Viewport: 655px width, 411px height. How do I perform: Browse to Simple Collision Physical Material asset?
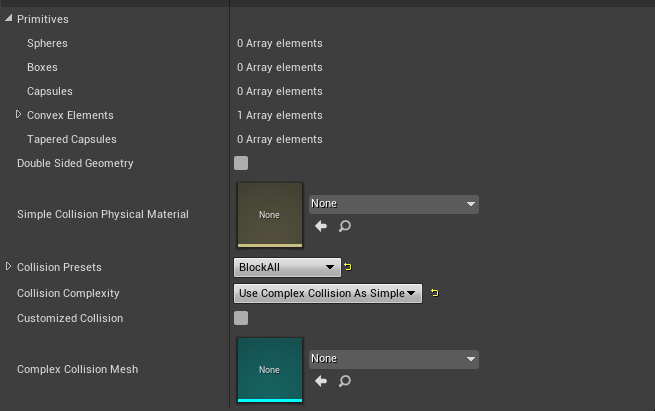pos(344,227)
